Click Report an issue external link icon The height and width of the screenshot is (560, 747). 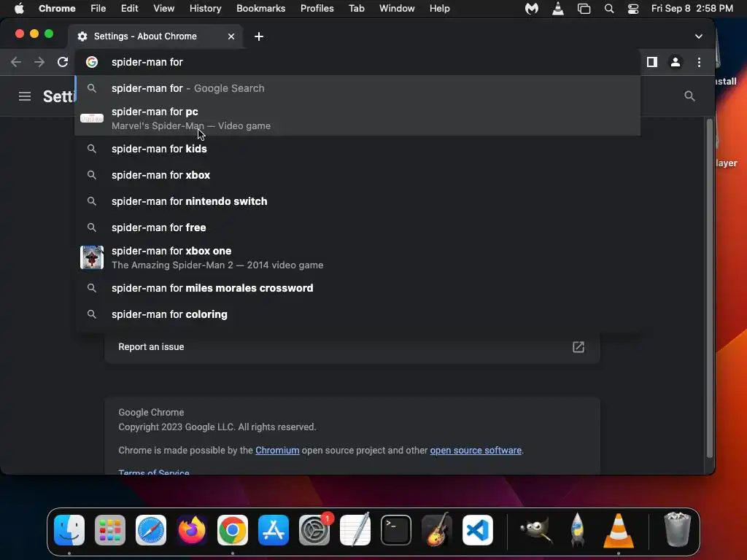(578, 346)
